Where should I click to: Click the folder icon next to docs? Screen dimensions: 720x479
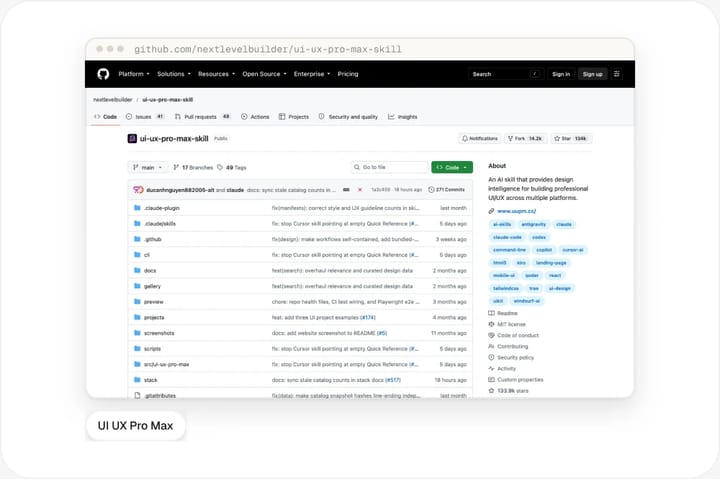point(137,270)
